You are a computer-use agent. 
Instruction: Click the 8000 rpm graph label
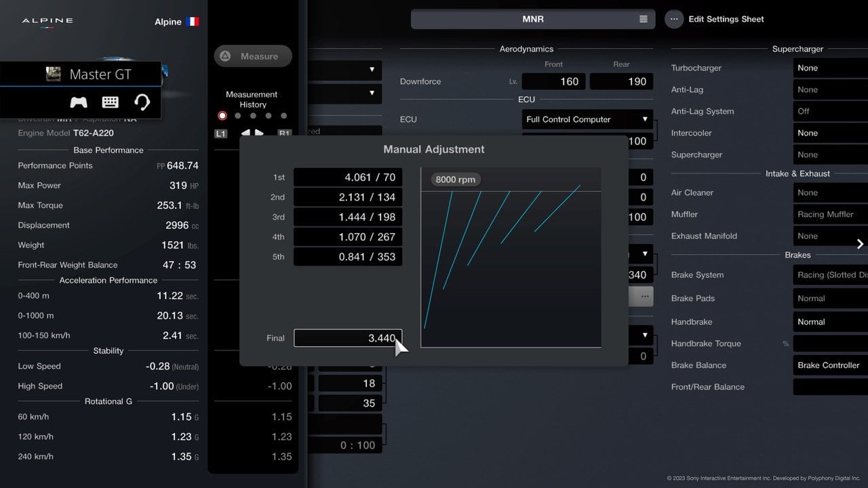(455, 180)
